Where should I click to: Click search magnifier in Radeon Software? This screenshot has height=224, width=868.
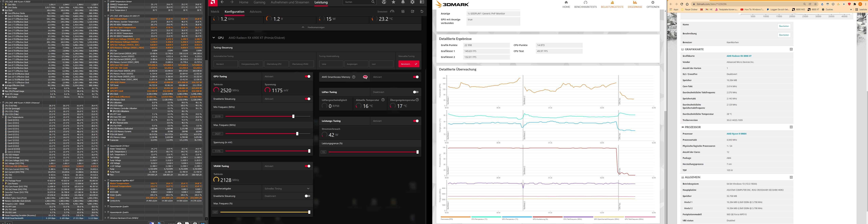coord(373,2)
